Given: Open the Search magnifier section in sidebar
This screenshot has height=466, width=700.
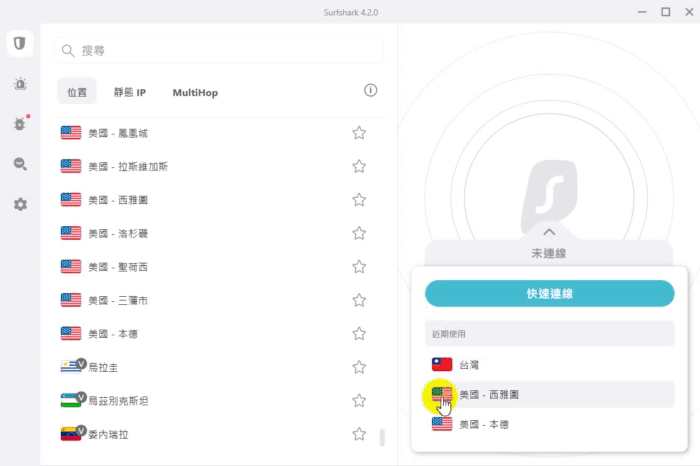Looking at the screenshot, I should click(x=20, y=164).
